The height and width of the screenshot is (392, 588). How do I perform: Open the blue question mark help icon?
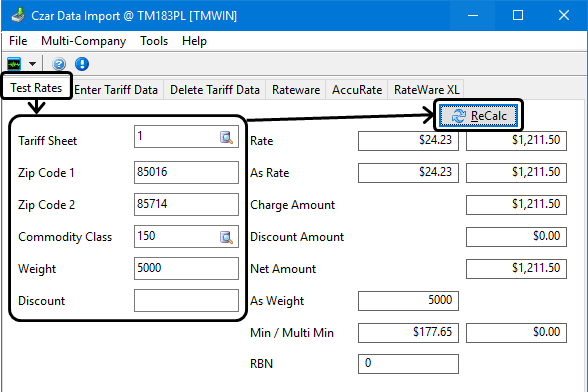59,64
